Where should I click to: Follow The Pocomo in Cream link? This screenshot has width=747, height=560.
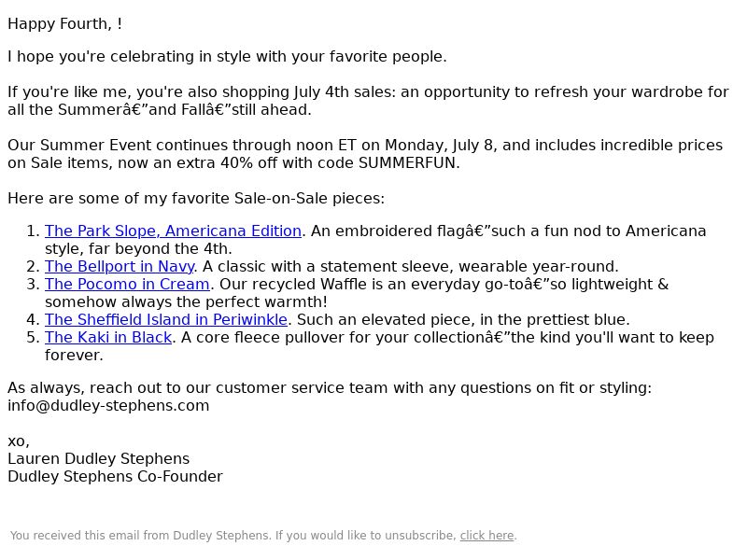[x=127, y=285]
